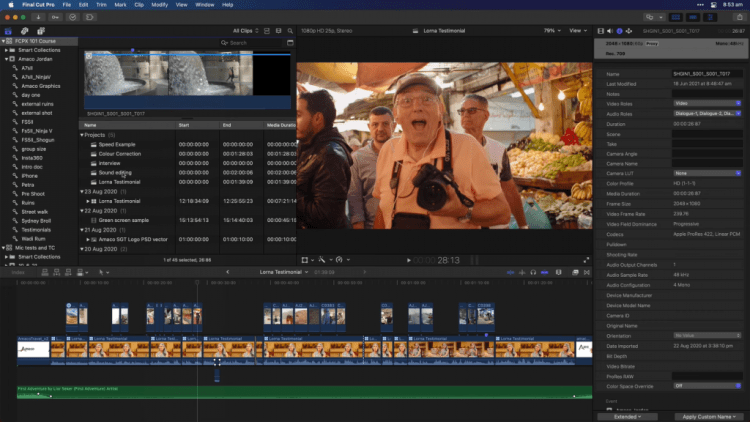Select the Info inspector icon

[x=621, y=31]
